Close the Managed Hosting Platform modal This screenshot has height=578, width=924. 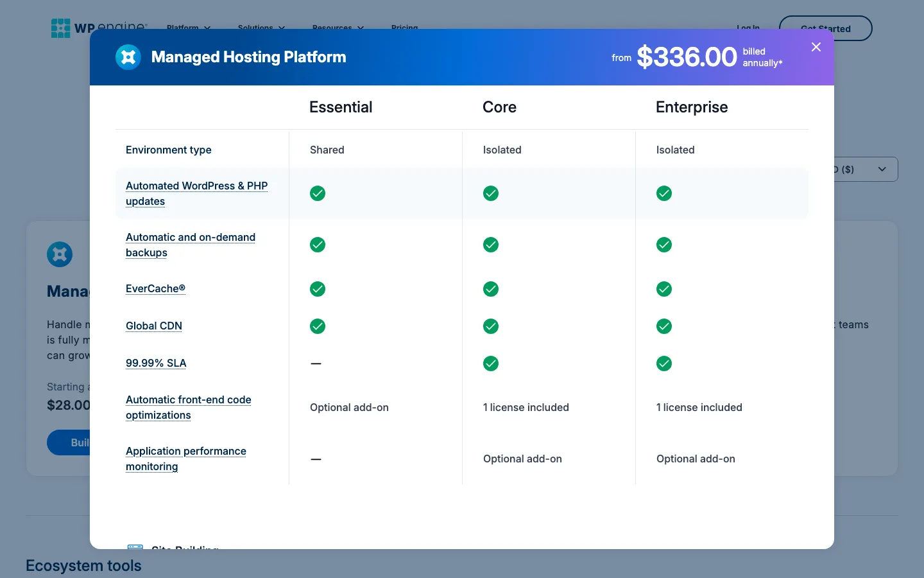(816, 47)
